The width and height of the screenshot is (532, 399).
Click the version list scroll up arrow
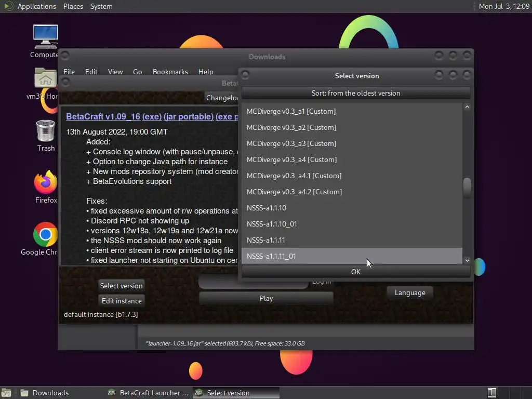coord(467,107)
